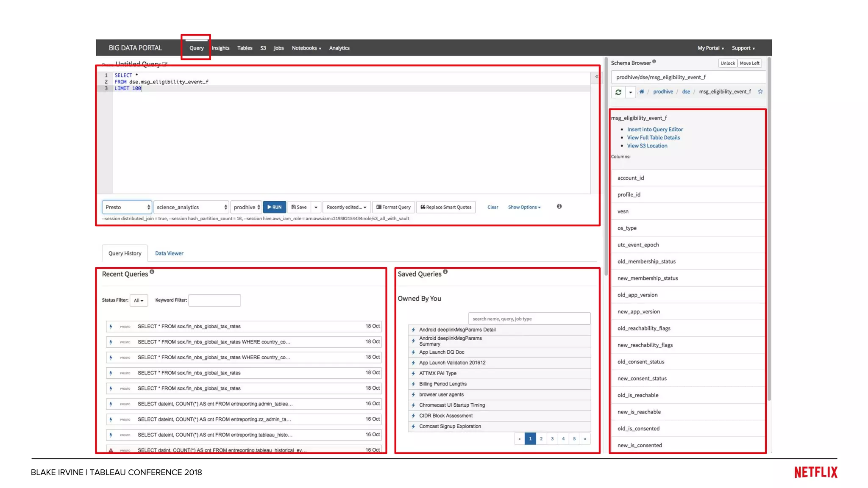
Task: Open the science_analytics dropdown
Action: 191,207
